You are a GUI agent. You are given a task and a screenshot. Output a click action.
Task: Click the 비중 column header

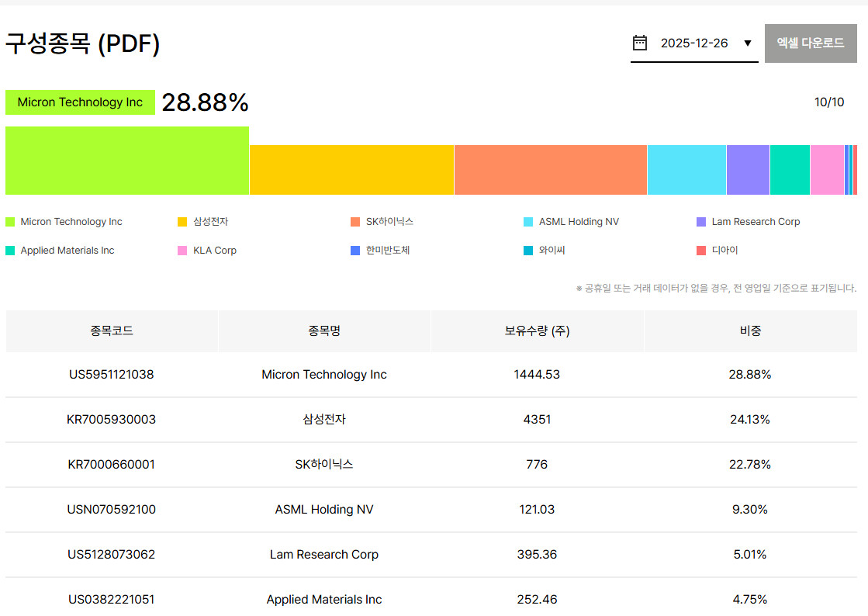750,330
